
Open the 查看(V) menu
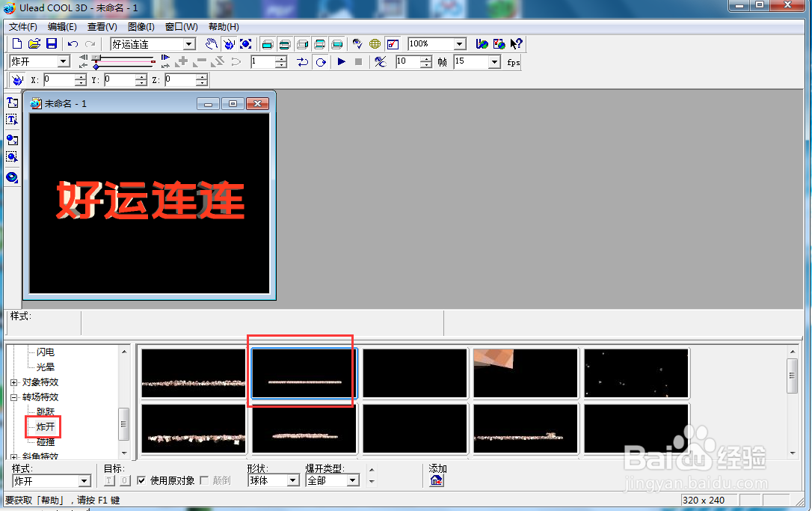click(102, 27)
